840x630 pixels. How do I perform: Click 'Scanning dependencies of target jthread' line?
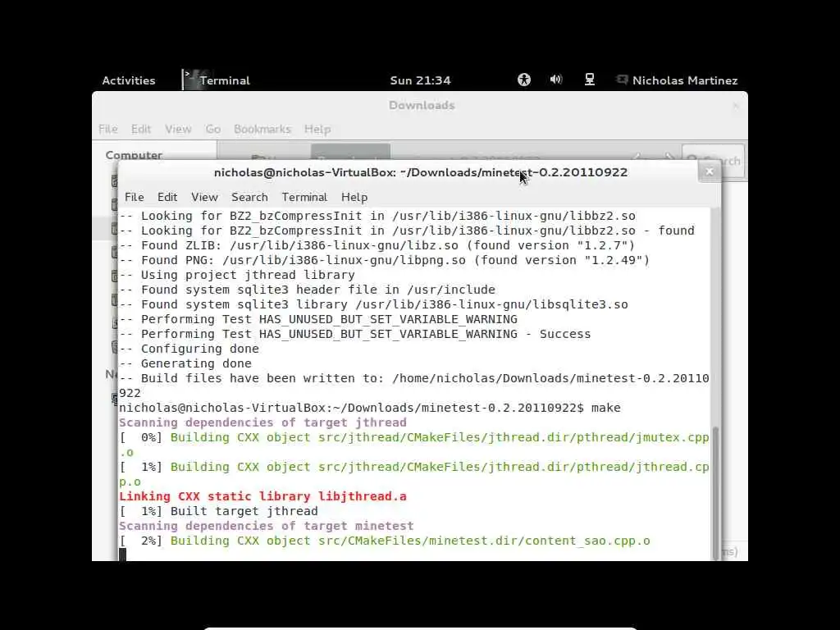262,422
